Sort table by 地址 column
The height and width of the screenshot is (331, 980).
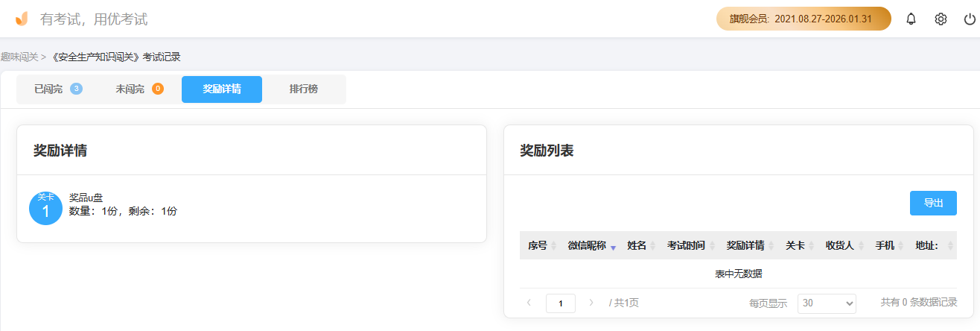click(x=932, y=245)
